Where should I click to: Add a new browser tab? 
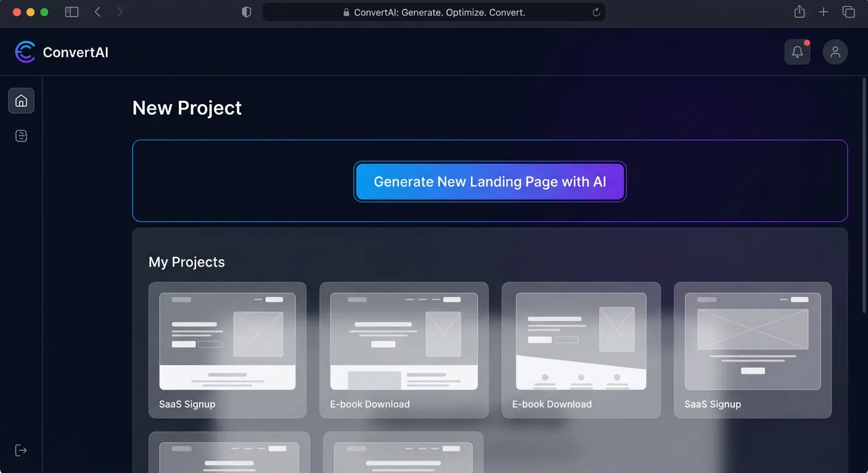coord(824,12)
